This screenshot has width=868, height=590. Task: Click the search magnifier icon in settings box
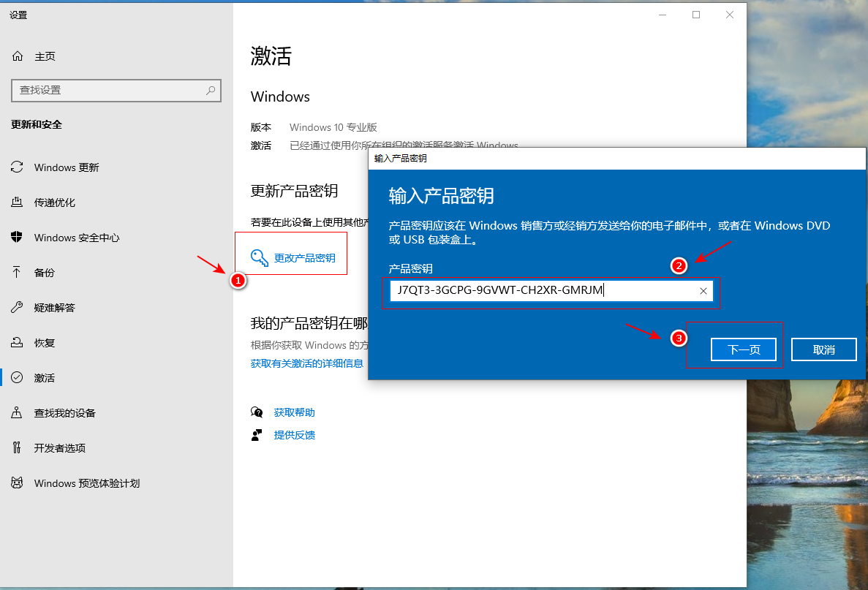point(211,90)
